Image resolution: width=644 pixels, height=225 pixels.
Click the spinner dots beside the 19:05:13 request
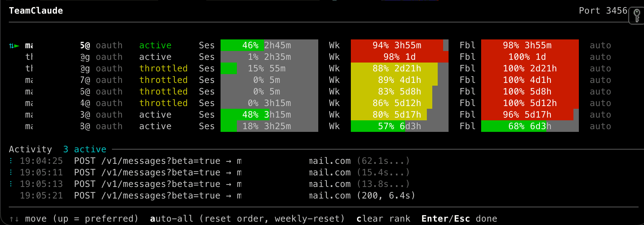(11, 184)
